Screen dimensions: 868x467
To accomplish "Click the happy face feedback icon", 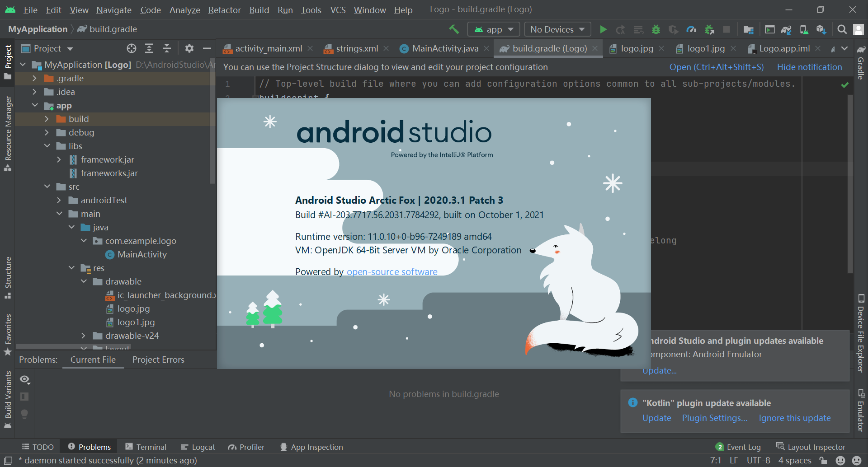I will click(840, 460).
